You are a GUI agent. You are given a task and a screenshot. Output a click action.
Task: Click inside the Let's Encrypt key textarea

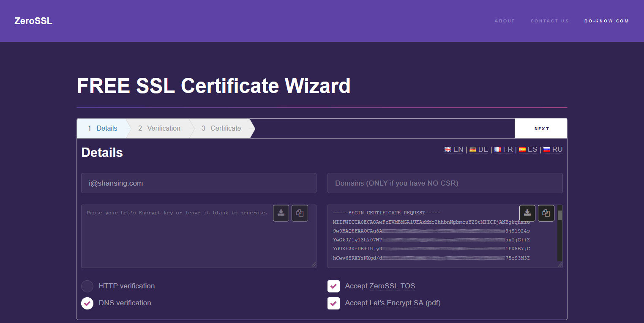point(199,236)
